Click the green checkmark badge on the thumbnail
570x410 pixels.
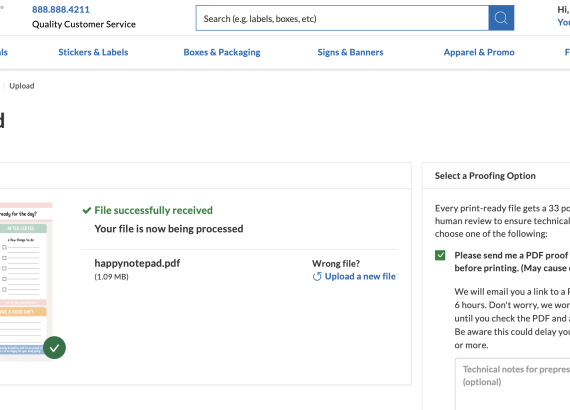55,348
